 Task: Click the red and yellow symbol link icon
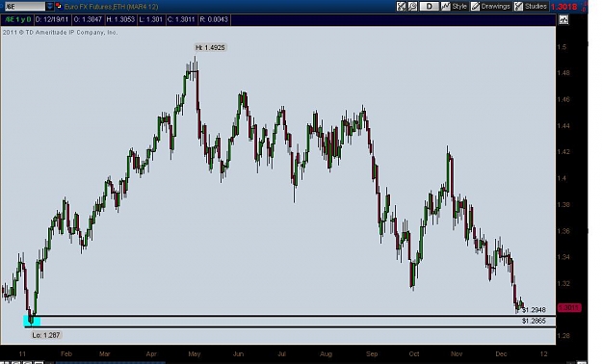click(59, 6)
